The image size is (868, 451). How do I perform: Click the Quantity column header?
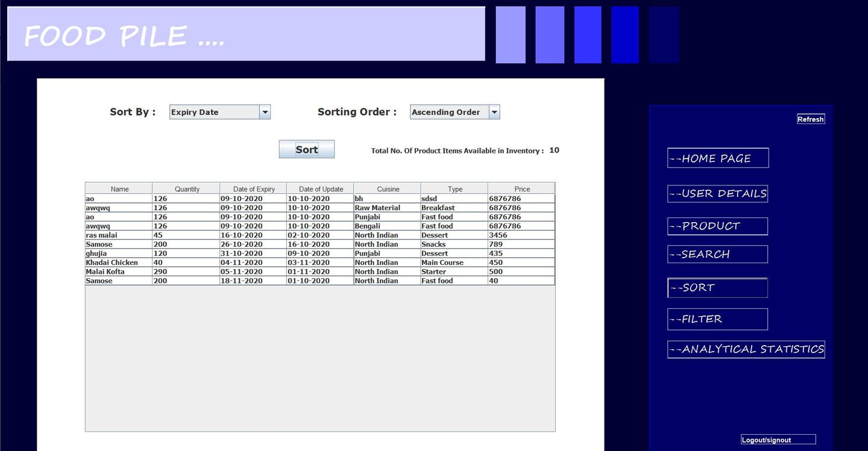[x=186, y=188]
